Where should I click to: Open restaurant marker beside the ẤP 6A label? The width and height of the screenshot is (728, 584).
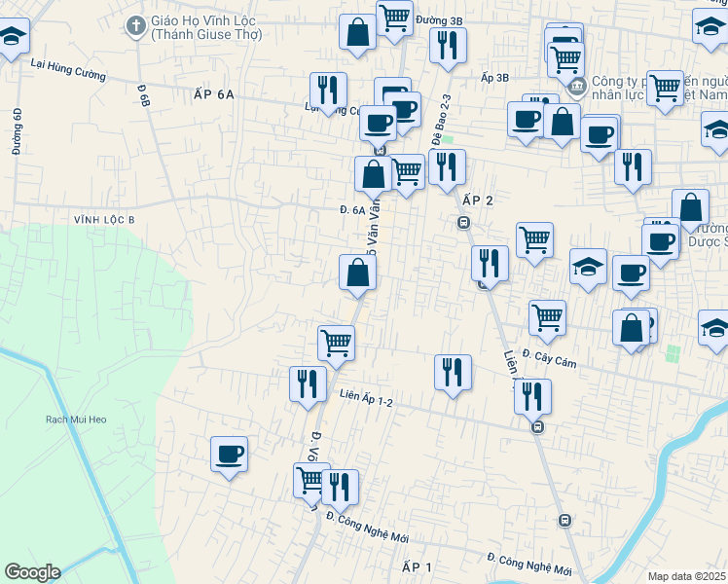pos(328,92)
